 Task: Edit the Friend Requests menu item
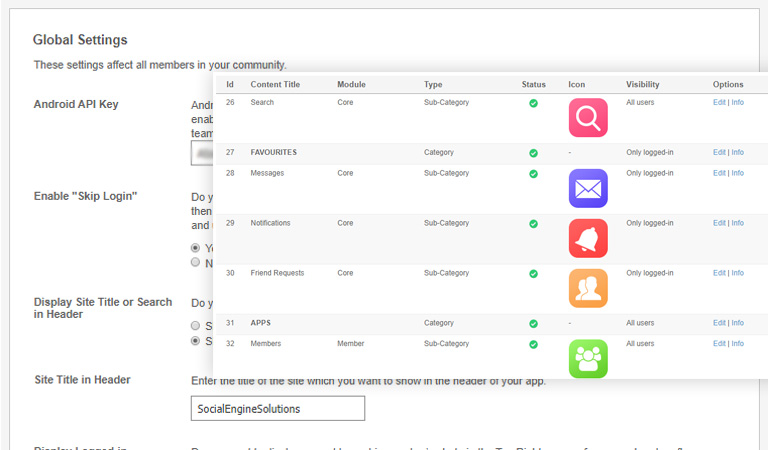pos(719,273)
